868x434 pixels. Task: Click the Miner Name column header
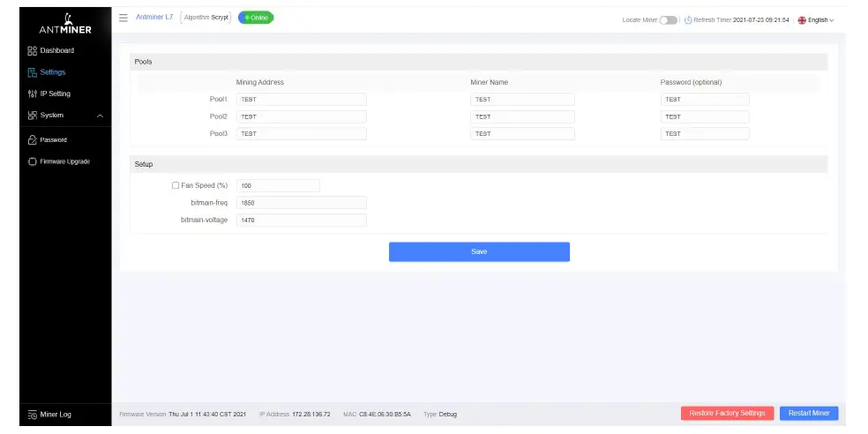click(489, 83)
